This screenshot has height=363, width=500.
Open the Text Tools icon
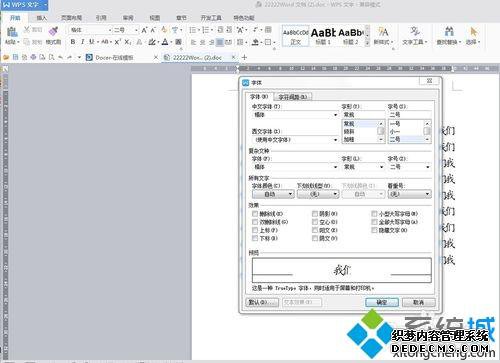[x=414, y=35]
